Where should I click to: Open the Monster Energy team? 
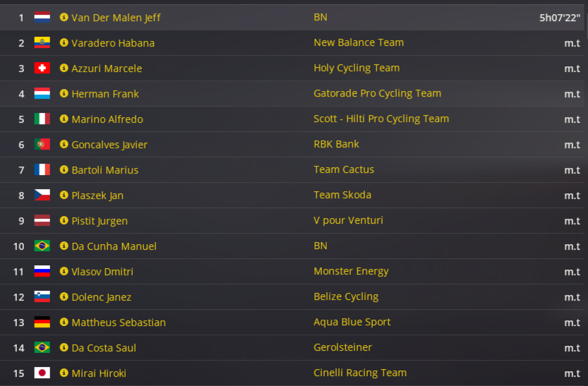[x=351, y=271]
